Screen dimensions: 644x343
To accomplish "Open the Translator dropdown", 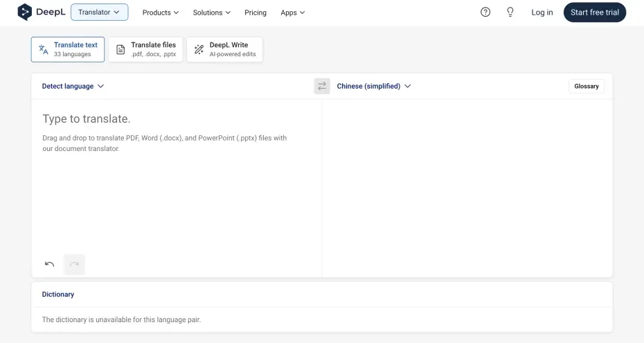I will [x=99, y=12].
